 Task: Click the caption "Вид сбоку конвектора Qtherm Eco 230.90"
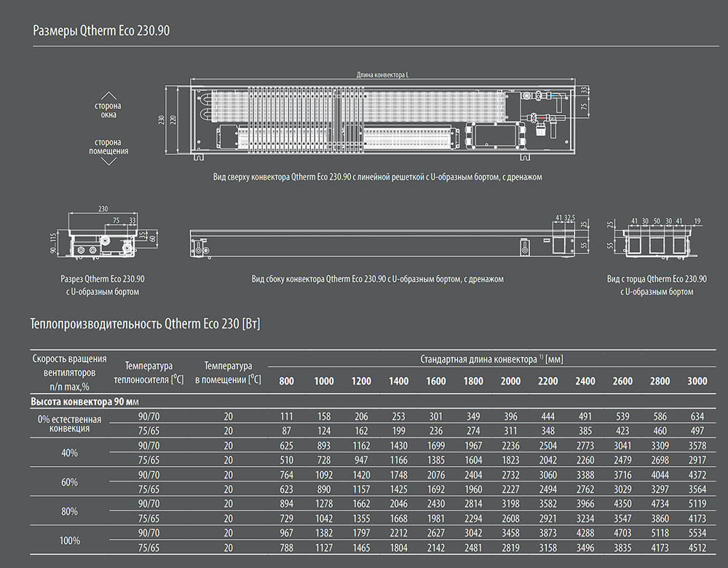coord(319,279)
